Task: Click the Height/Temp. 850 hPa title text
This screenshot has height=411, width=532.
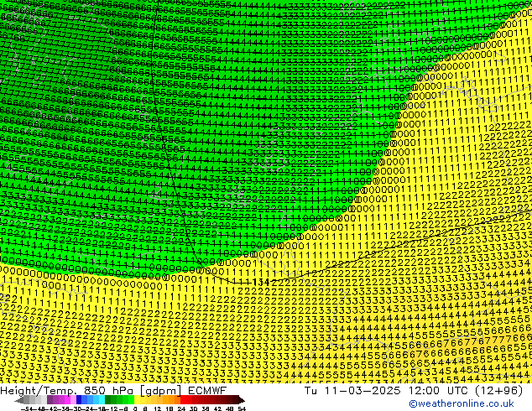Action: (x=68, y=390)
